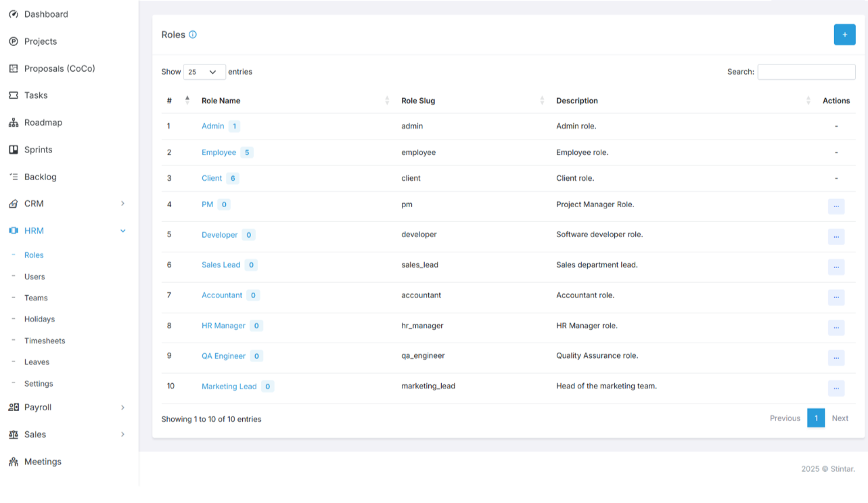The image size is (868, 503).
Task: Click the Projects icon in sidebar
Action: click(x=14, y=41)
